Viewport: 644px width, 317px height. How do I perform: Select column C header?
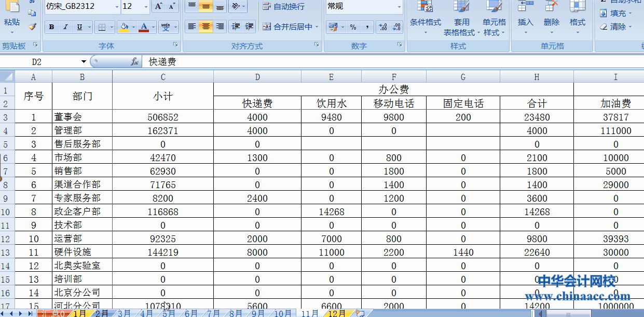coord(163,77)
